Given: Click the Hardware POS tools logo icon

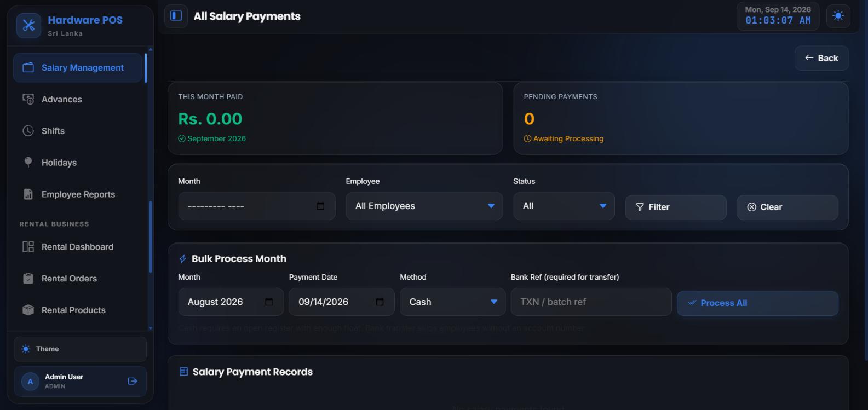Looking at the screenshot, I should [28, 25].
